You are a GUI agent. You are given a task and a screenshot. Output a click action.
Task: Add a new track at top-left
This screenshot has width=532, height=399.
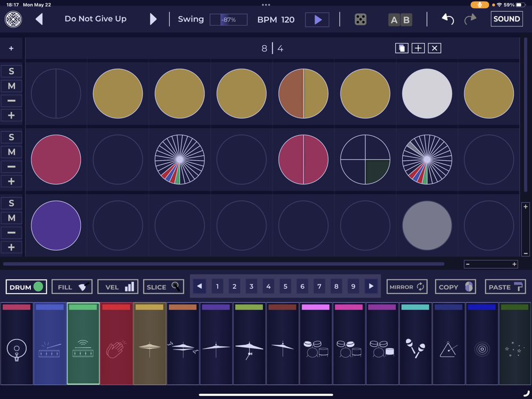(11, 48)
